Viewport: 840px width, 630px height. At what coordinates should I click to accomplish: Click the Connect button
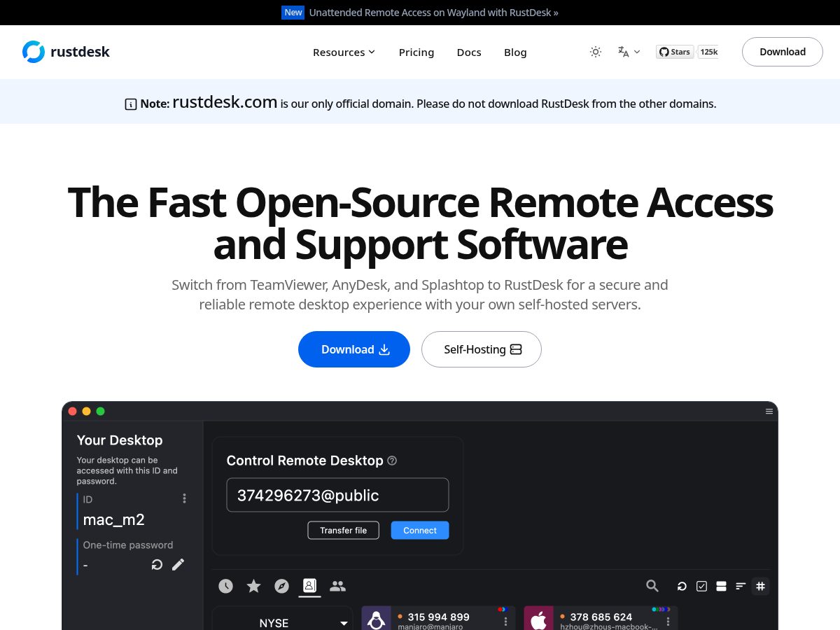pyautogui.click(x=420, y=531)
